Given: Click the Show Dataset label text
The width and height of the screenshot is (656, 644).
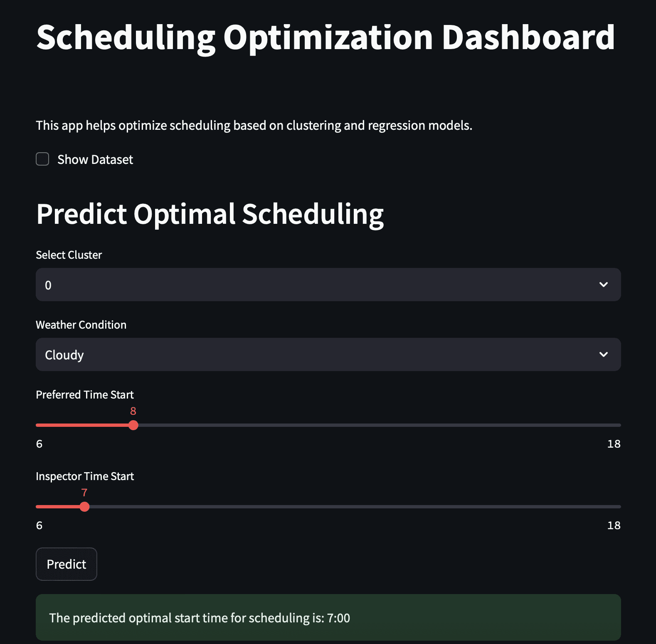Looking at the screenshot, I should click(95, 159).
